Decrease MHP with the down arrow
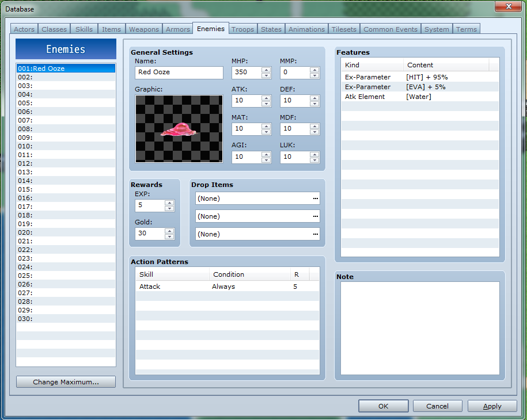 coord(266,75)
